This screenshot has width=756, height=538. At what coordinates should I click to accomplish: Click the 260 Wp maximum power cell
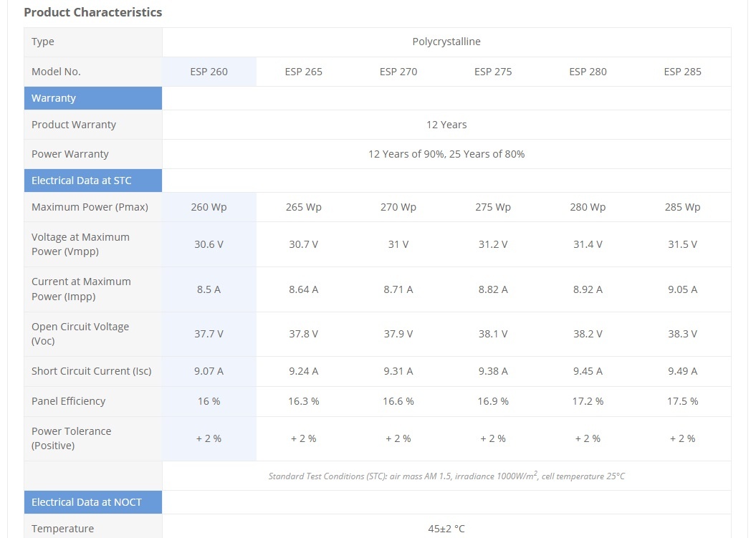(209, 207)
